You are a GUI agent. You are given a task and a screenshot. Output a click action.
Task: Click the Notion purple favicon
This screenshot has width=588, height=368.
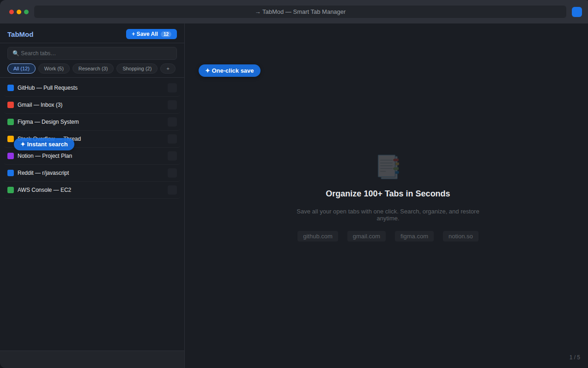pyautogui.click(x=11, y=156)
